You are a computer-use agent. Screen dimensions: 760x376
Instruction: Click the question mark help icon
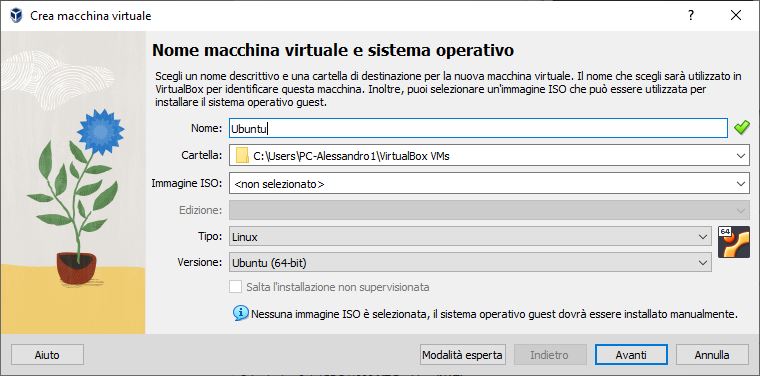(x=691, y=16)
